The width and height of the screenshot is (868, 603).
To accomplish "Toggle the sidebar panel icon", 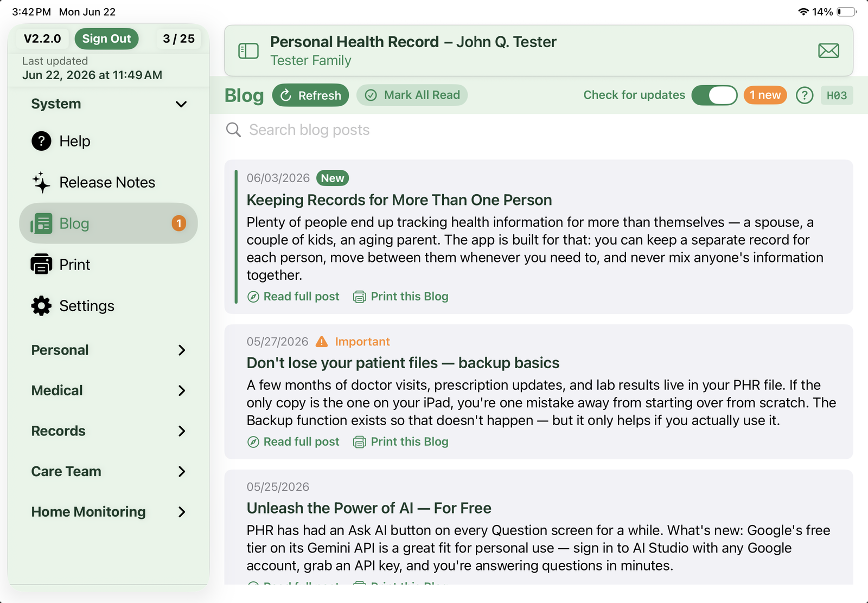I will pyautogui.click(x=248, y=51).
